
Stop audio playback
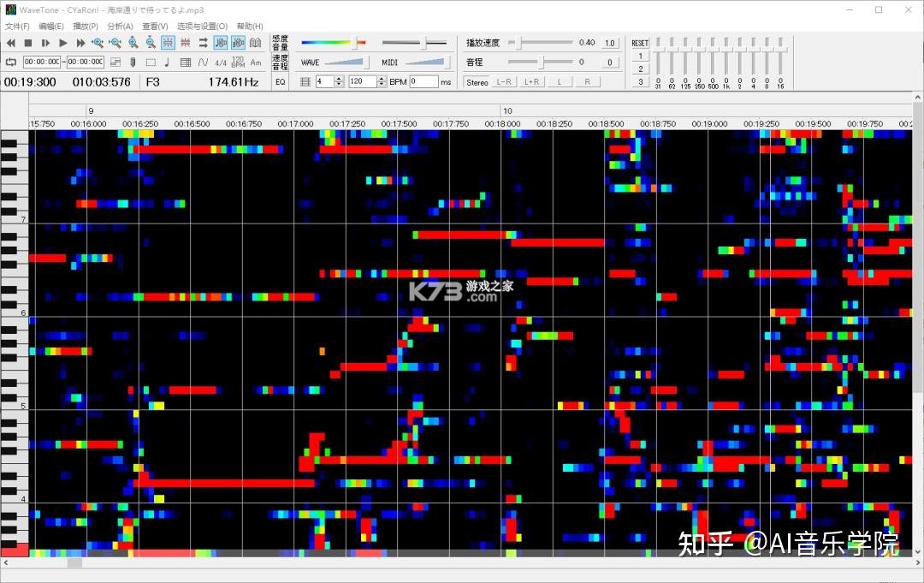pos(27,43)
